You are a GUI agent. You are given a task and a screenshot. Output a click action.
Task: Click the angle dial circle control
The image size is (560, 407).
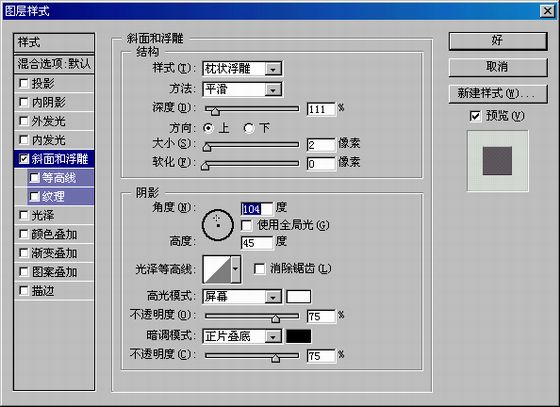point(218,225)
